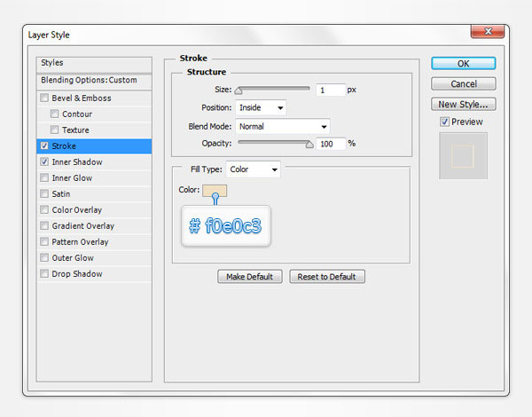The width and height of the screenshot is (532, 417).
Task: Open the Fill Type dropdown set to Color
Action: (x=253, y=169)
